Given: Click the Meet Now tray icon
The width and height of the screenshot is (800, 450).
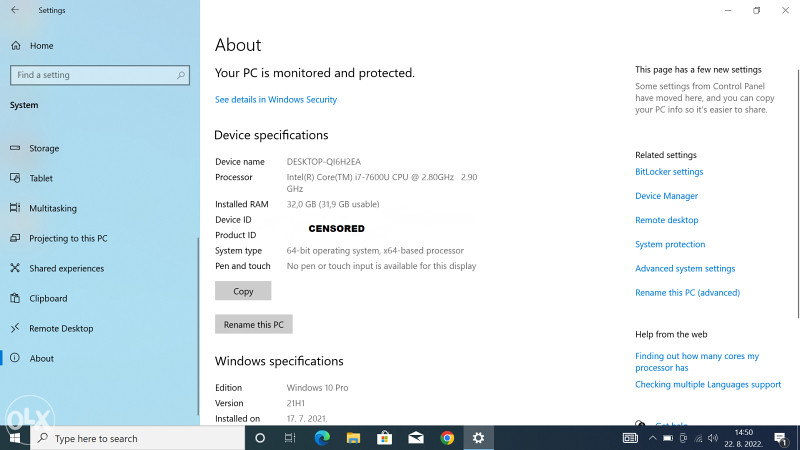Looking at the screenshot, I should (683, 438).
